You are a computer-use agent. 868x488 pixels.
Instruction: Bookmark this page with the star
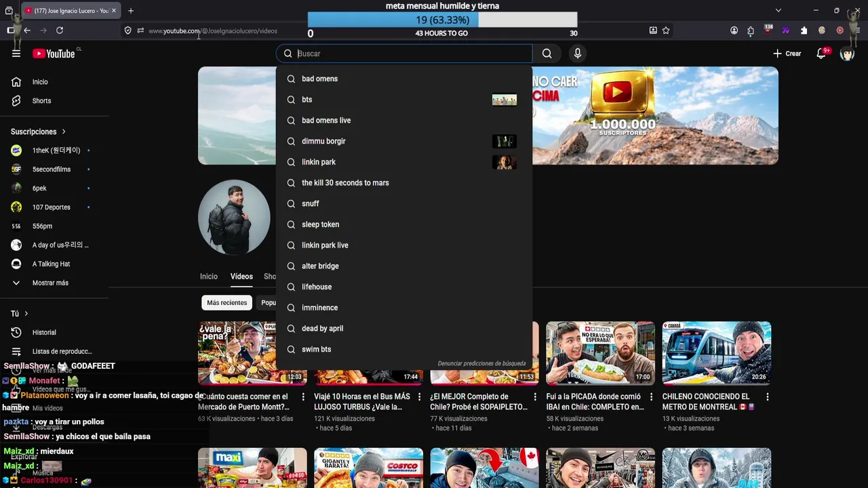click(x=666, y=30)
